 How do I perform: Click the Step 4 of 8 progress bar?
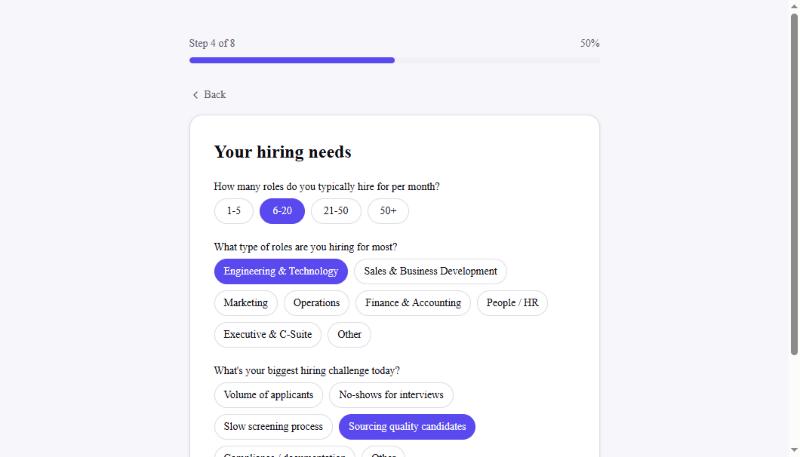[394, 60]
